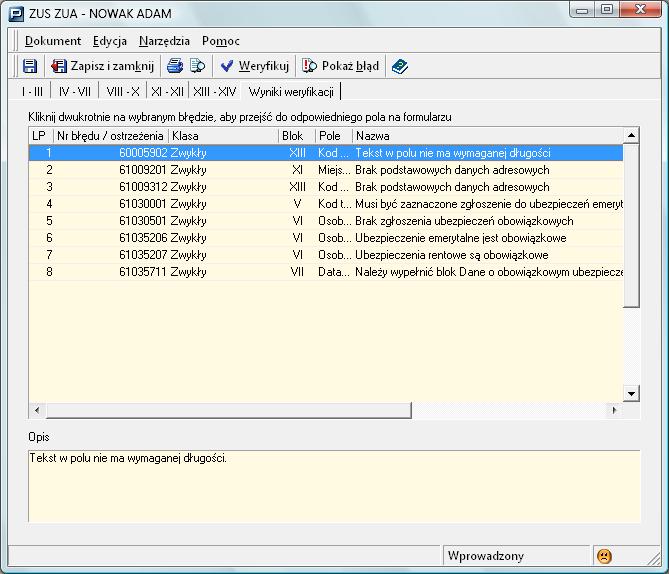Click the Data... Pole cell

(x=334, y=272)
